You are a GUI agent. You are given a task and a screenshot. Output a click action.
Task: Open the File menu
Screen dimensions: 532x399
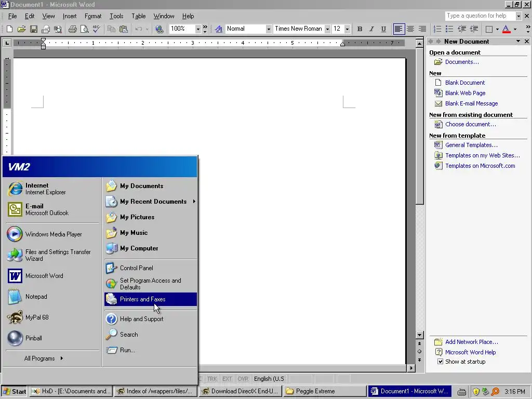(x=12, y=16)
